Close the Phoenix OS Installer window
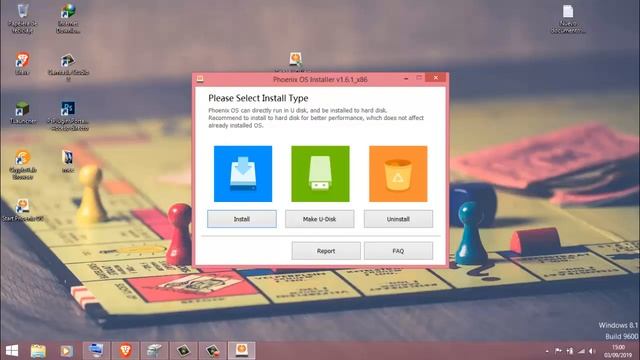This screenshot has height=360, width=640. [436, 78]
